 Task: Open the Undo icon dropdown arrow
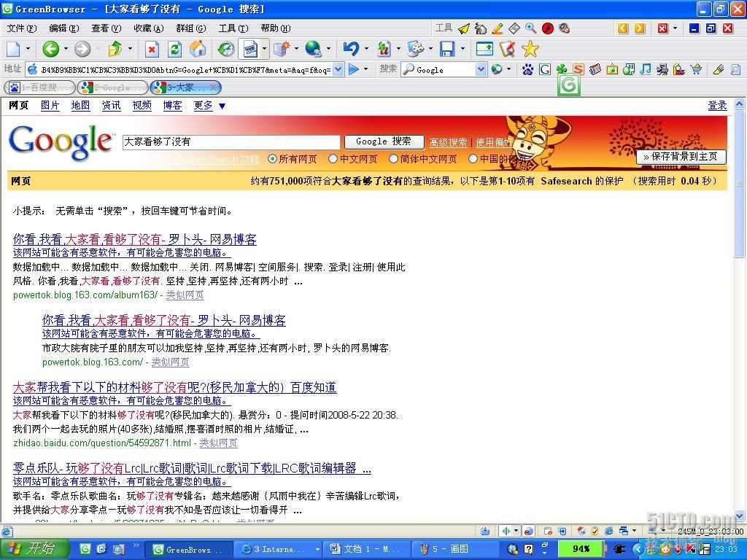click(366, 49)
